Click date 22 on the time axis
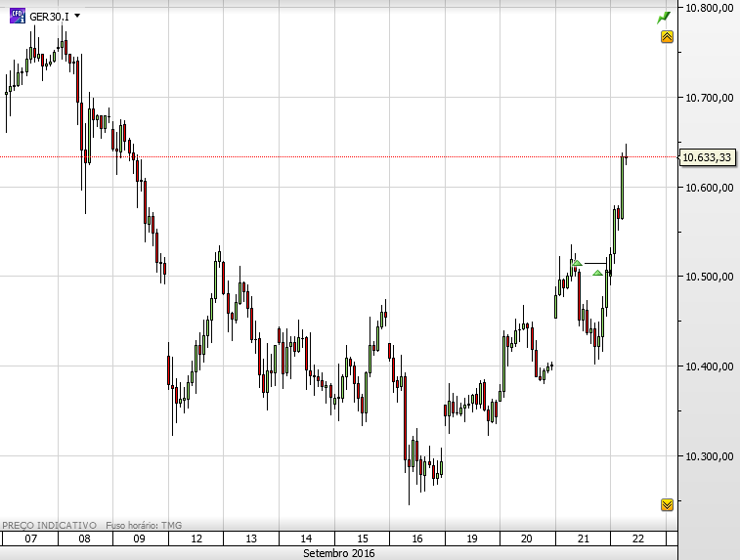 coord(638,538)
